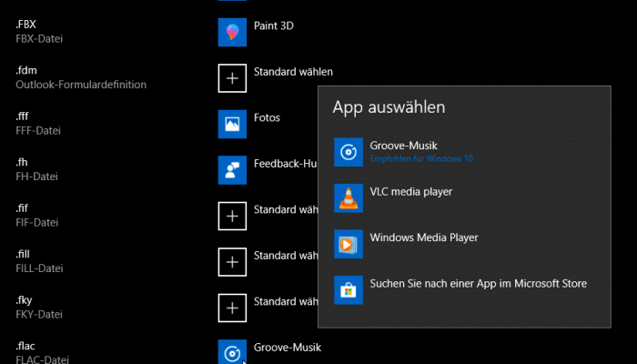This screenshot has width=637, height=364.
Task: Click the FFF-Datei description
Action: 38,131
